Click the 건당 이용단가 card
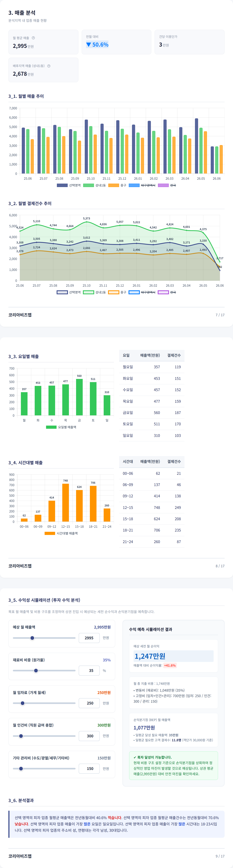 click(190, 42)
